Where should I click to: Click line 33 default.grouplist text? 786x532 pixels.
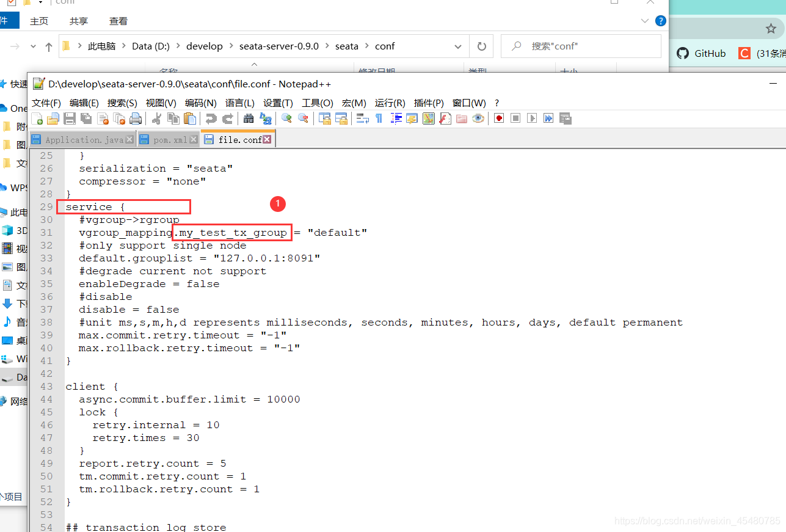(x=199, y=258)
